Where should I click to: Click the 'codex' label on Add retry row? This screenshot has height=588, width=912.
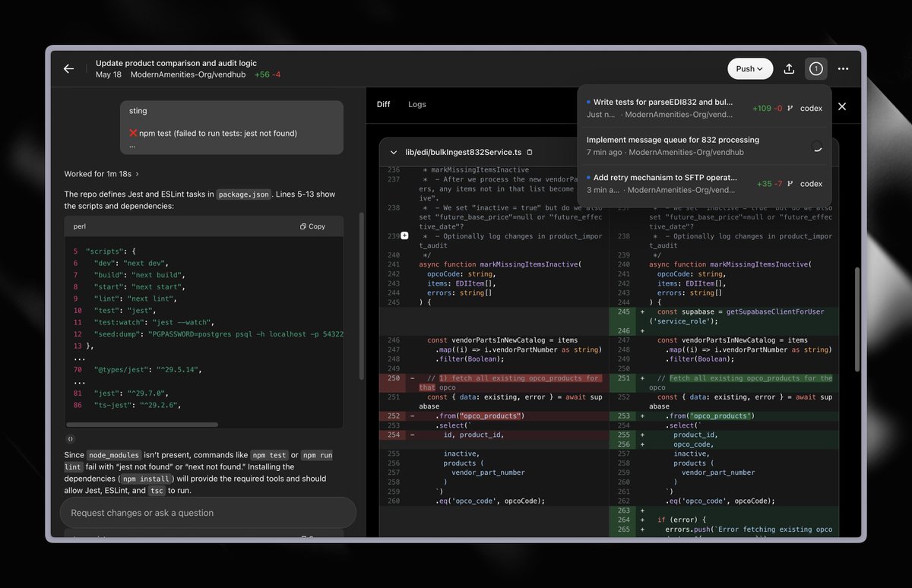[811, 184]
